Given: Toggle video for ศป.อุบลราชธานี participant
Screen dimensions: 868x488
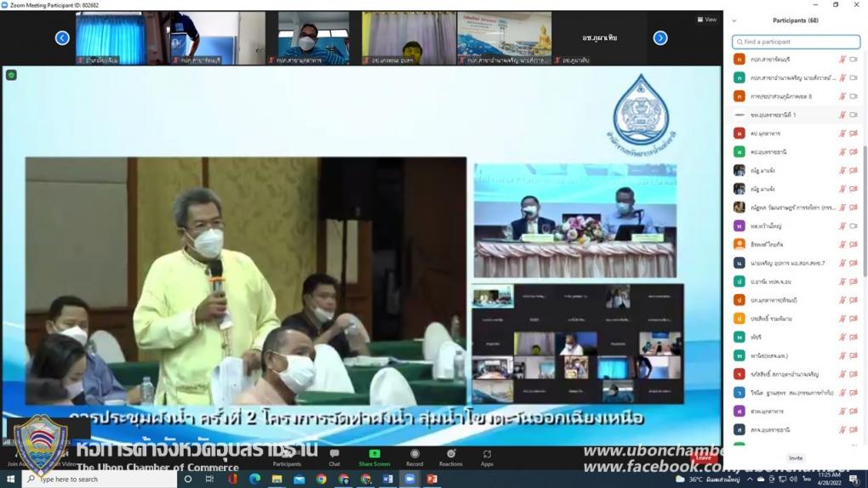Looking at the screenshot, I should [x=854, y=151].
